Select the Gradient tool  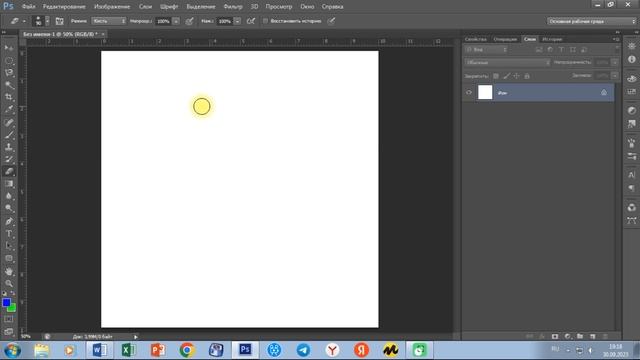(x=9, y=184)
